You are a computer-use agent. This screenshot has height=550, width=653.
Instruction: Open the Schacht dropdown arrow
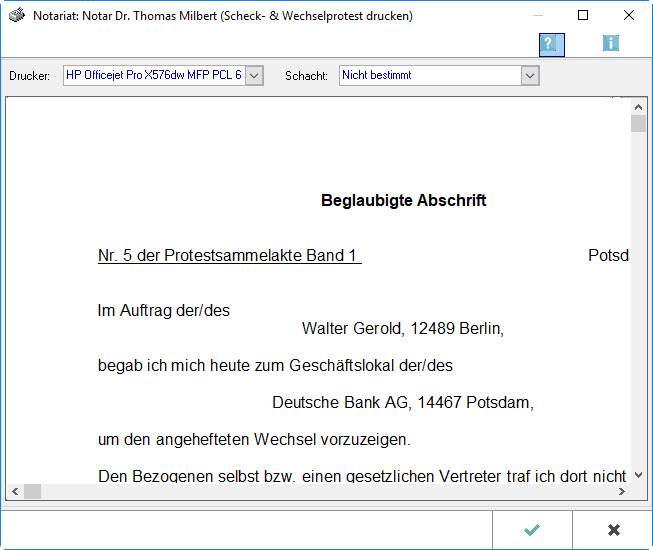coord(530,76)
